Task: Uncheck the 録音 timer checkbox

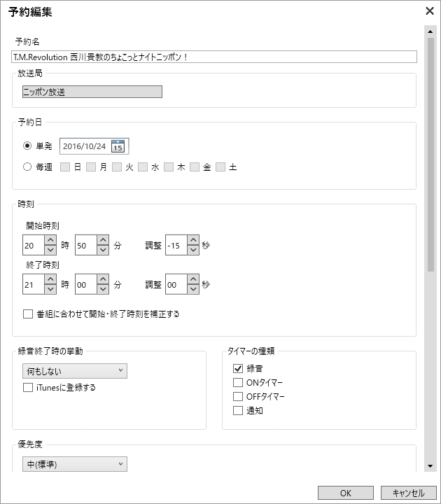Action: 238,368
